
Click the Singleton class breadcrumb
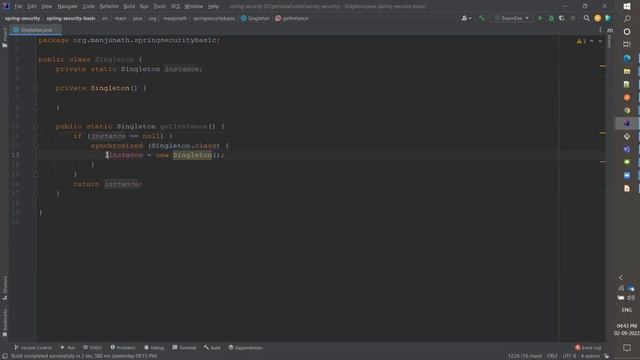256,18
